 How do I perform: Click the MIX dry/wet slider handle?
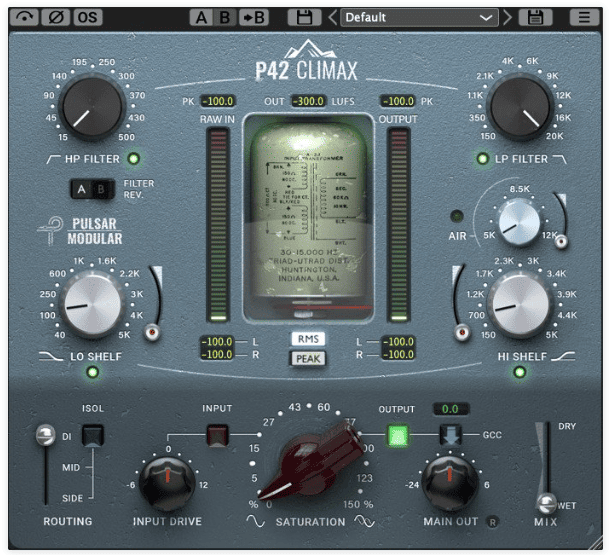(546, 503)
